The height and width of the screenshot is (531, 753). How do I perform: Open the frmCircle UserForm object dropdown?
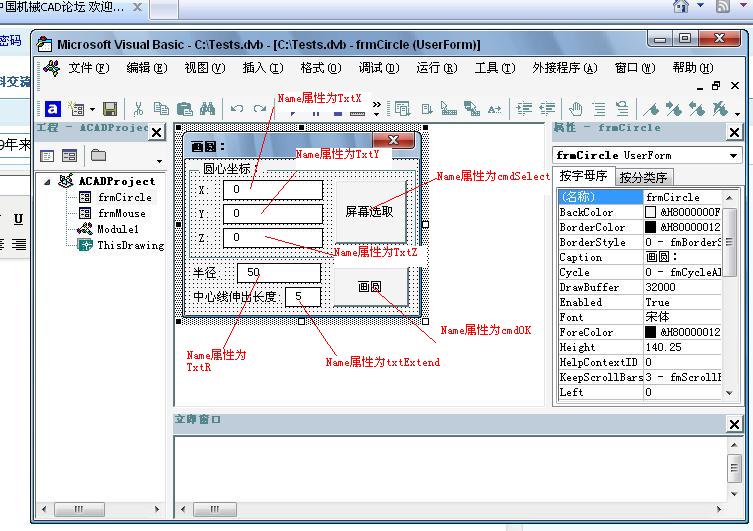(732, 156)
